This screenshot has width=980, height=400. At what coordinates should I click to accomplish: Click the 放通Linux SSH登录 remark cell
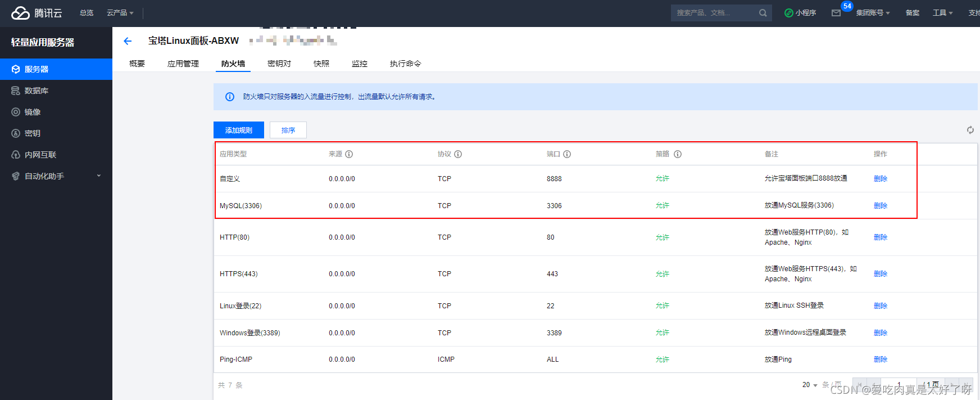coord(794,305)
